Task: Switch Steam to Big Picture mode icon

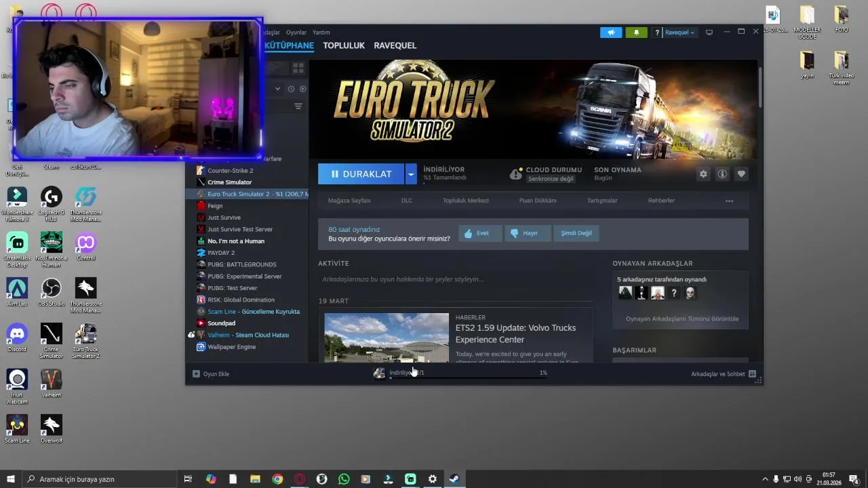Action: [709, 32]
